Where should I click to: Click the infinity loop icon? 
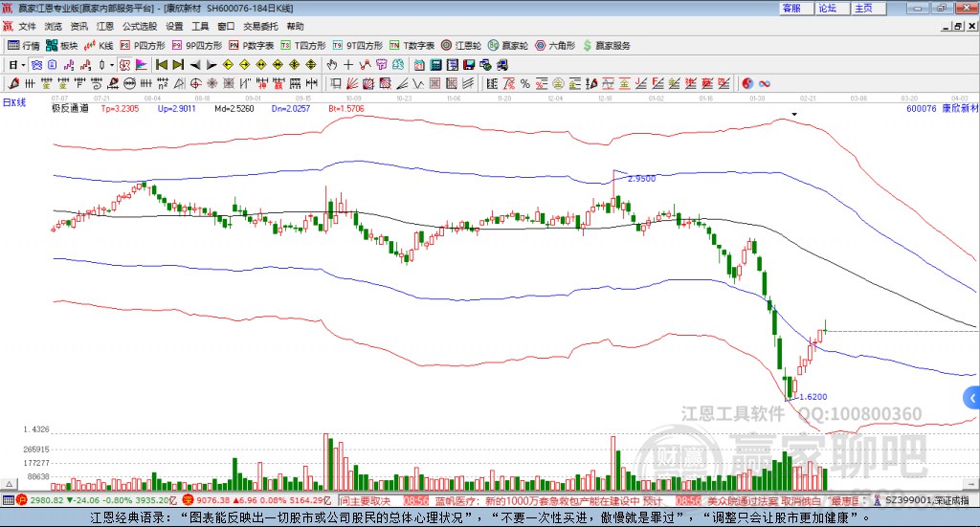[x=765, y=83]
